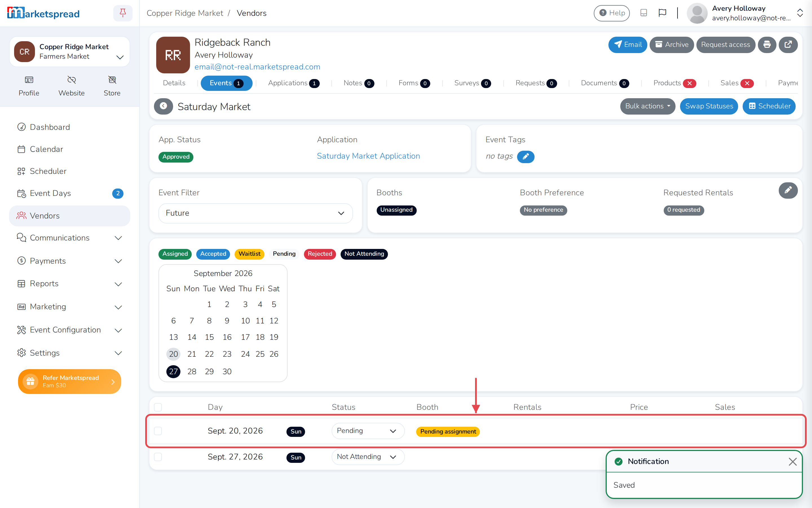Open the Event Filter Future dropdown
The image size is (812, 508).
[255, 213]
